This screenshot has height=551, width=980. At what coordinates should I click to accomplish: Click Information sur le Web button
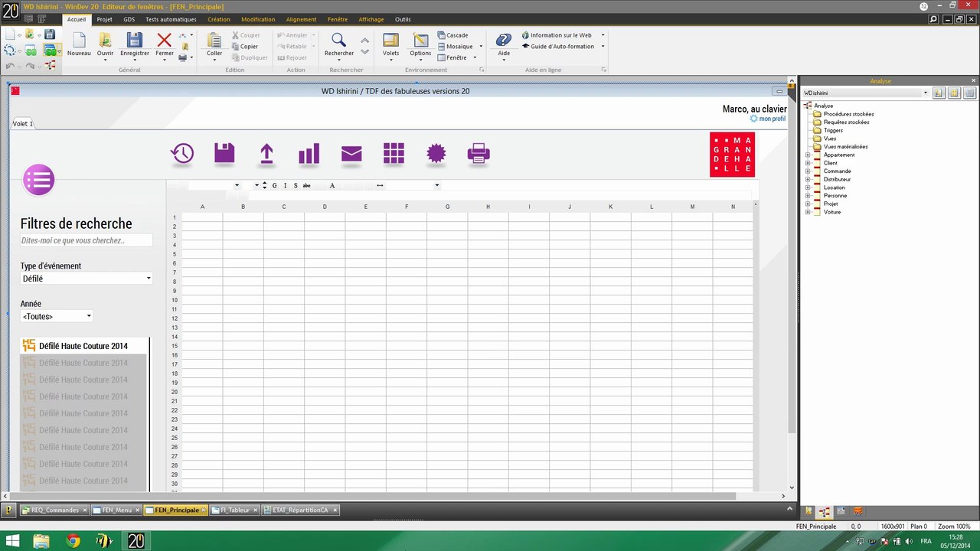tap(557, 35)
